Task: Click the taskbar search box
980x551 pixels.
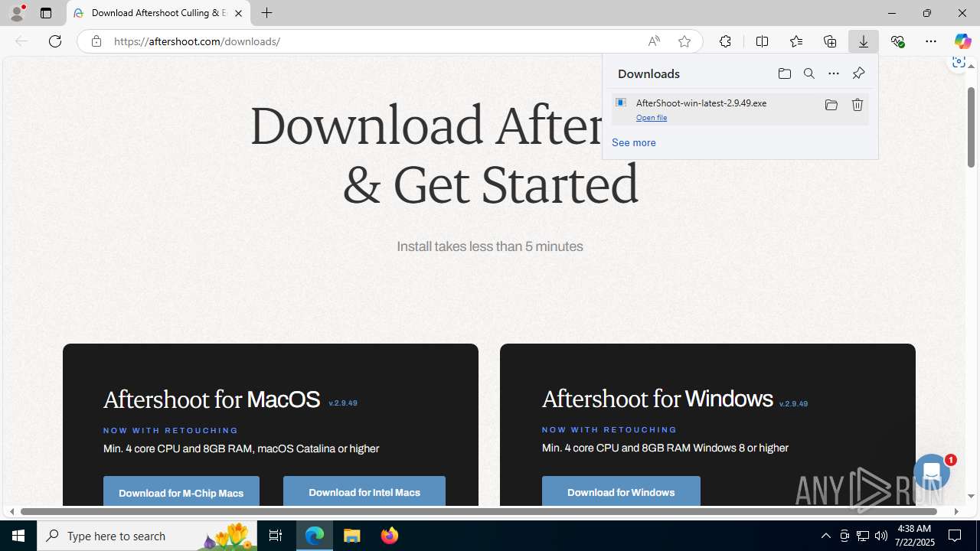Action: pyautogui.click(x=148, y=536)
